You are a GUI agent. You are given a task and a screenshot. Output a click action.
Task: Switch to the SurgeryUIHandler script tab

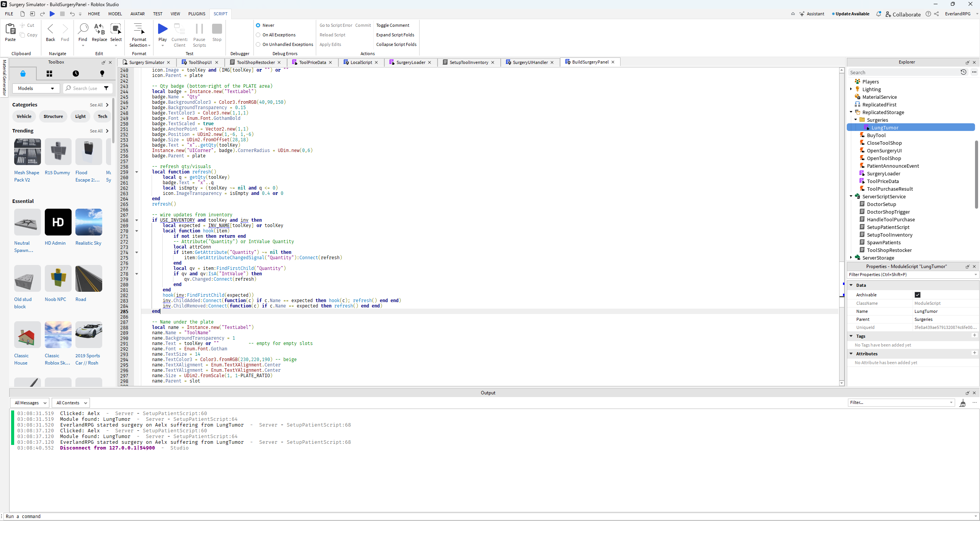pos(530,62)
